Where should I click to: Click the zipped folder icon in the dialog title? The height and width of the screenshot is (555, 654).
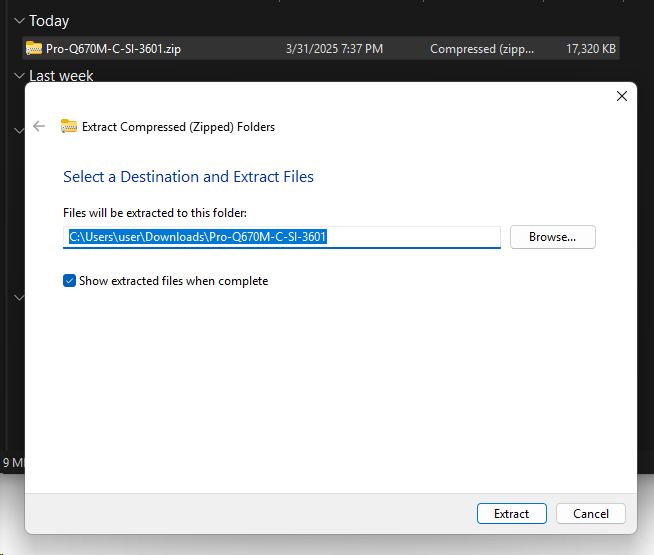pyautogui.click(x=69, y=126)
